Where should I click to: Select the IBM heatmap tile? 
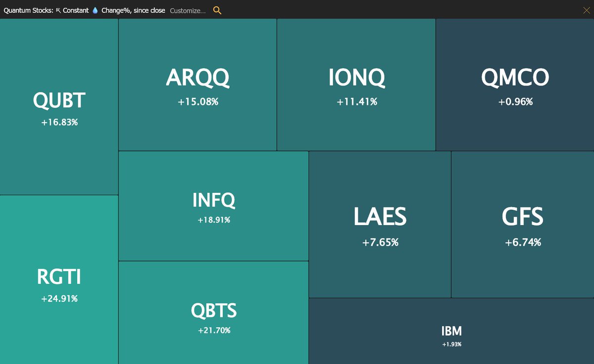pyautogui.click(x=451, y=331)
